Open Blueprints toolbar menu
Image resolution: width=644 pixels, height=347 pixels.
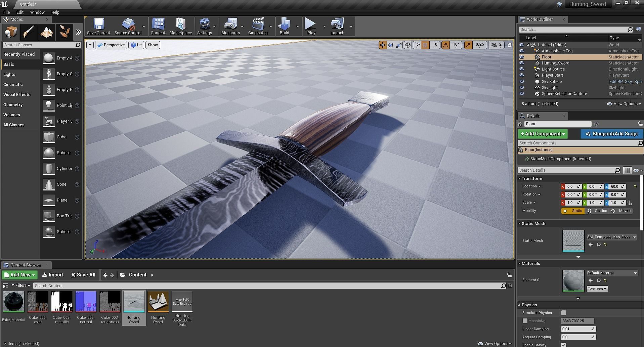pyautogui.click(x=230, y=26)
